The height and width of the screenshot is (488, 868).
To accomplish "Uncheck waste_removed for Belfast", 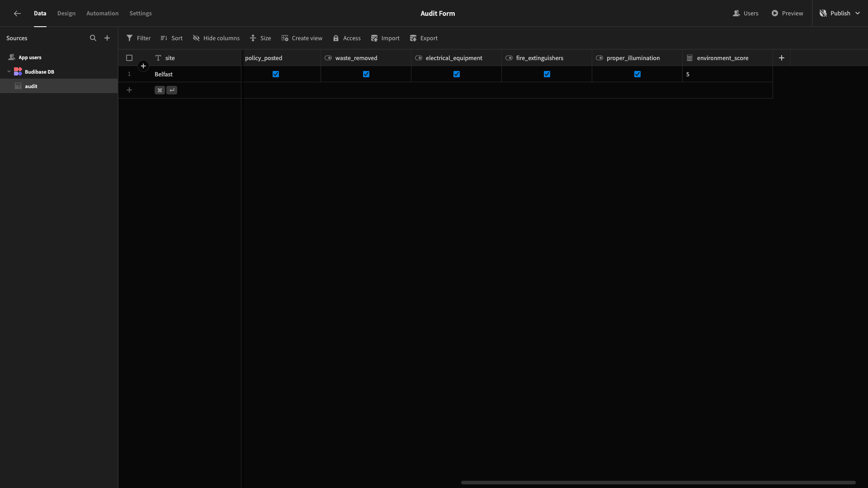I will [x=366, y=74].
